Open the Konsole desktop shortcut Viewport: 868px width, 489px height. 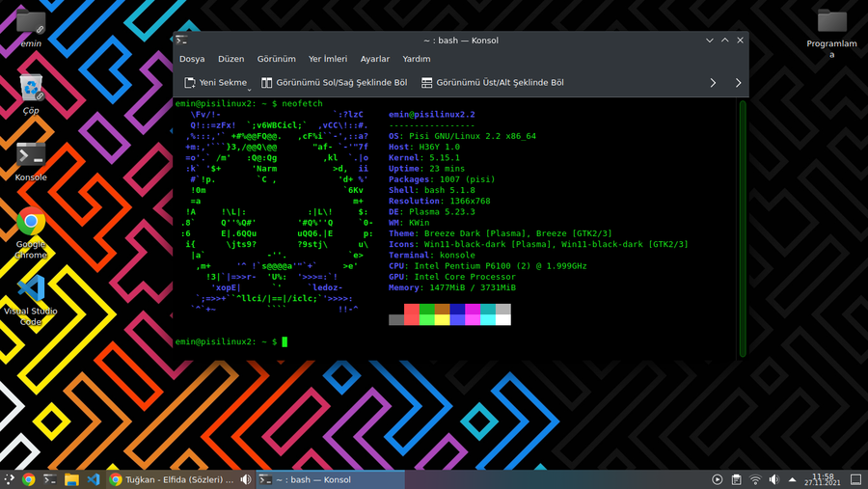tap(31, 154)
